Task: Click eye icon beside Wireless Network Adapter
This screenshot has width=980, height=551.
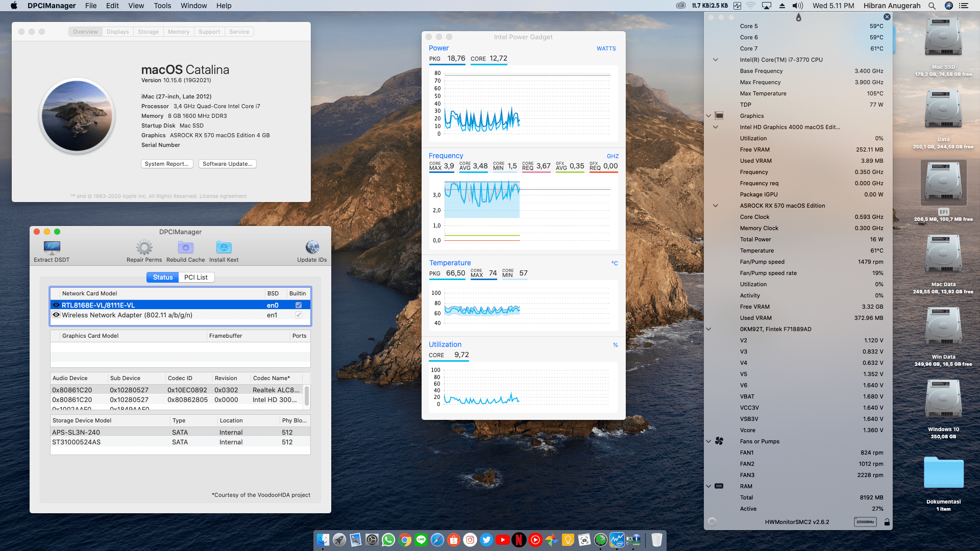Action: point(56,315)
